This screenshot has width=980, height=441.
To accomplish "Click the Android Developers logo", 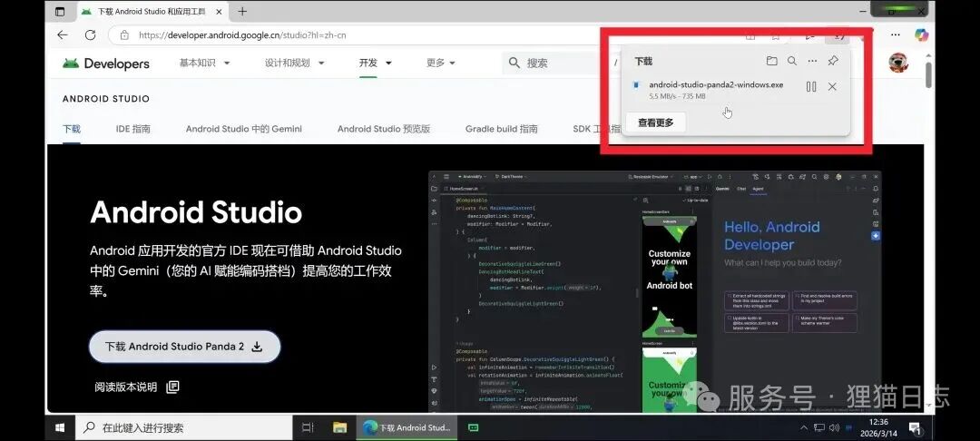I will [105, 64].
